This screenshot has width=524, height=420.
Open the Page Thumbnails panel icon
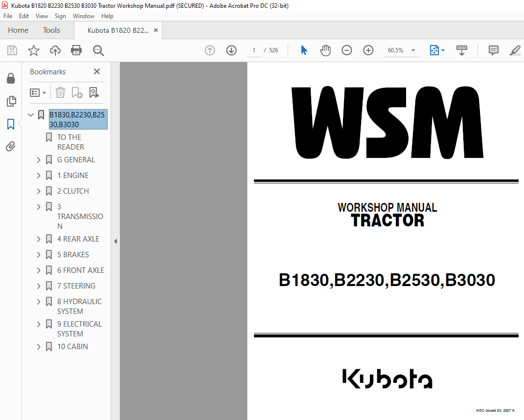coord(11,101)
